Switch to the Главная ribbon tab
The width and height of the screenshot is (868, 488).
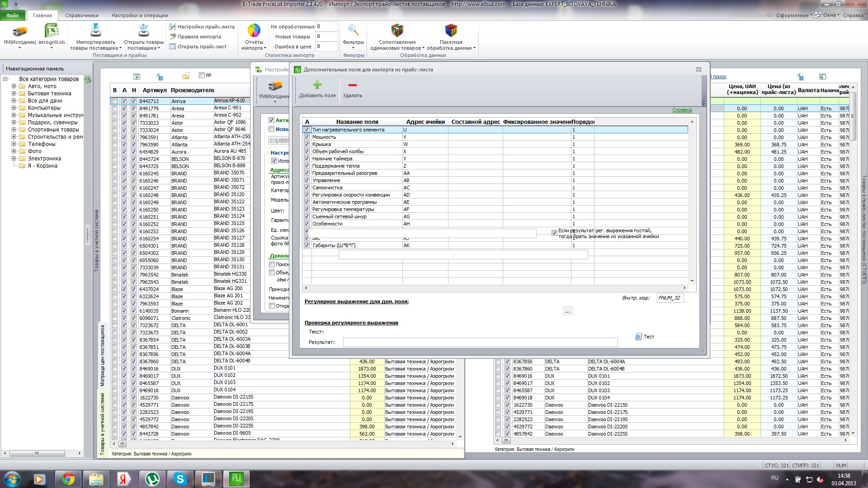pos(42,15)
